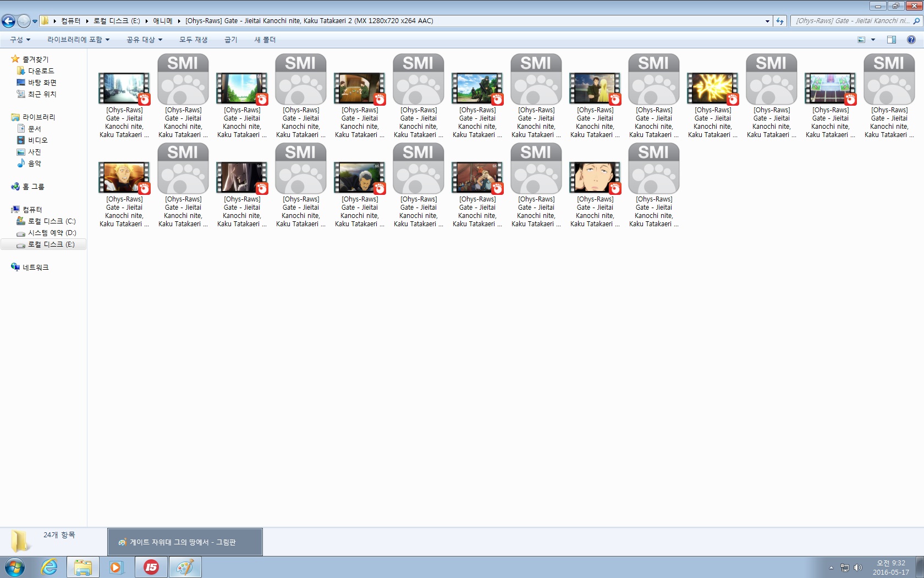This screenshot has height=578, width=924.
Task: Open the address bar history dropdown arrow
Action: click(x=767, y=21)
